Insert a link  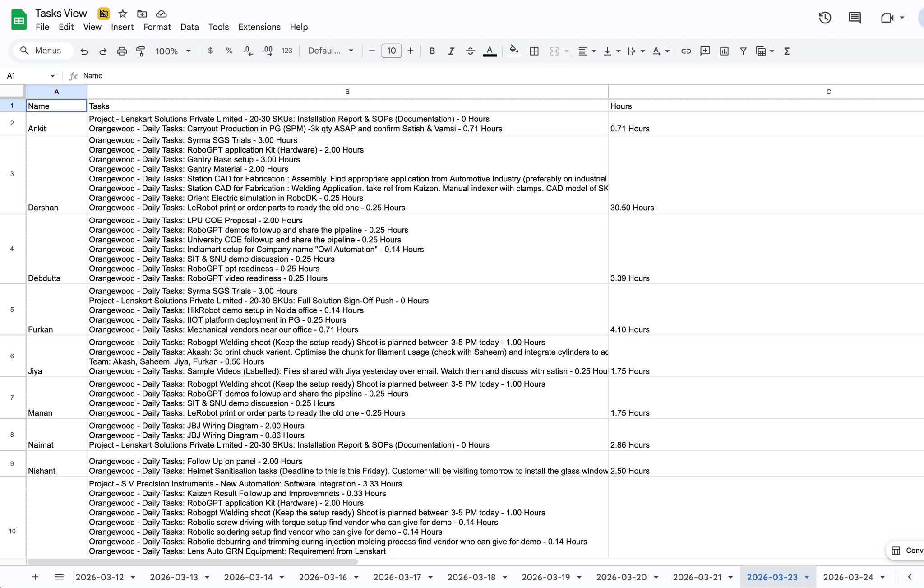click(685, 51)
